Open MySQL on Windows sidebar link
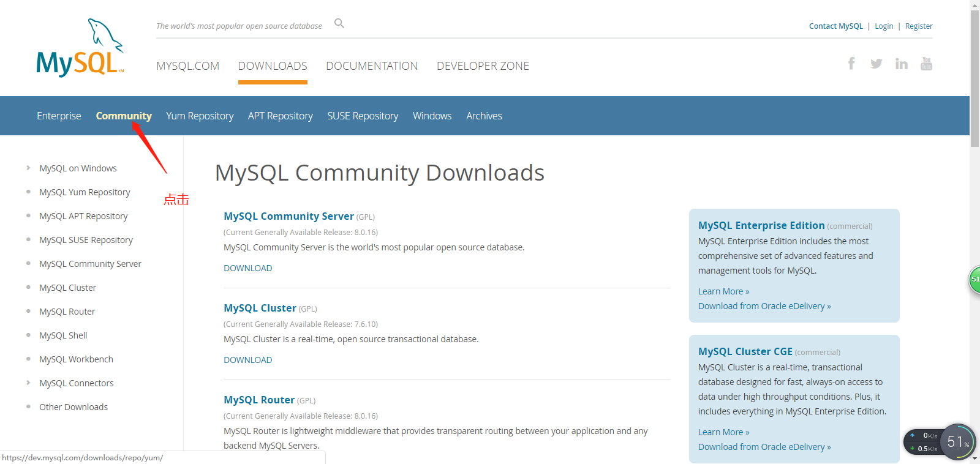980x464 pixels. 78,168
